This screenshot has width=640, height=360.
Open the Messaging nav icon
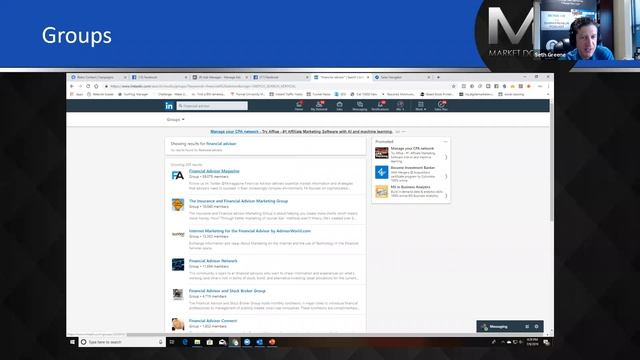360,106
